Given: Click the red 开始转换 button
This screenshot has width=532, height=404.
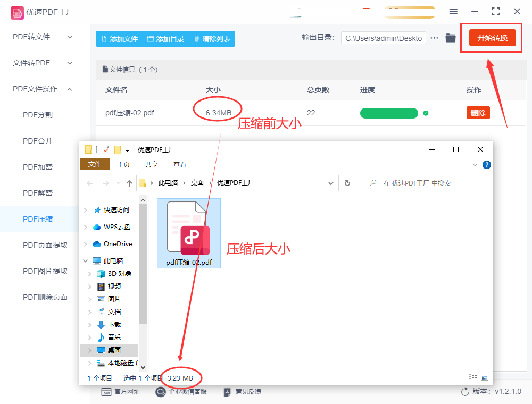Looking at the screenshot, I should point(492,38).
